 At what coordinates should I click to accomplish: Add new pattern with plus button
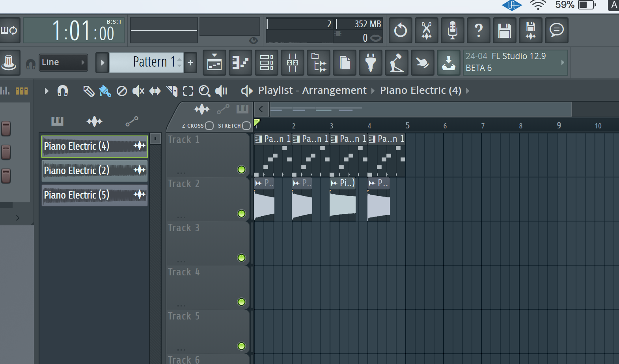190,63
